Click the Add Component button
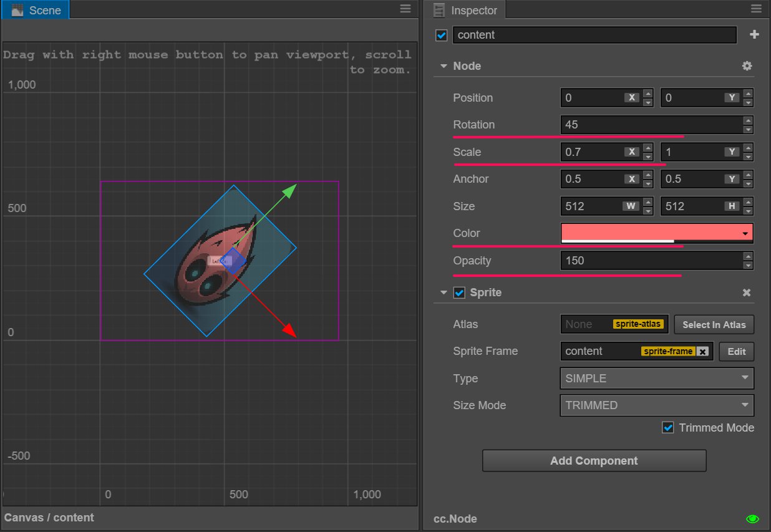Viewport: 771px width, 532px height. [594, 461]
